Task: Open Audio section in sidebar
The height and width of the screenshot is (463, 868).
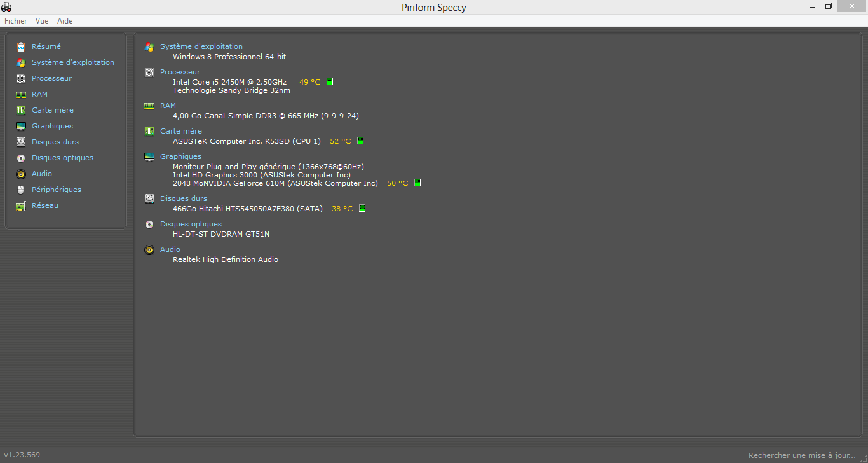Action: coord(42,174)
